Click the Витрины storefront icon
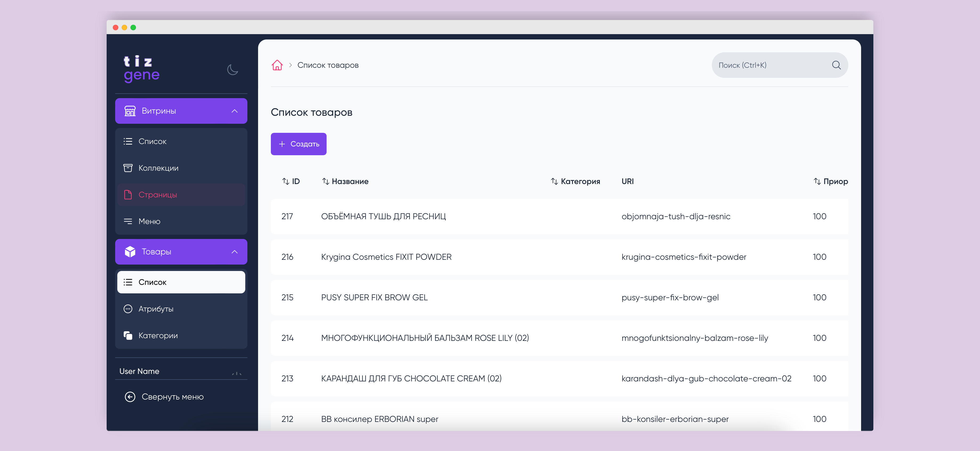This screenshot has height=451, width=980. (130, 111)
